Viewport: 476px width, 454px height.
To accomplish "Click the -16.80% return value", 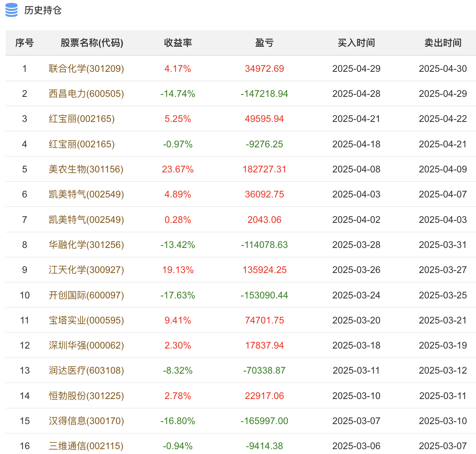I will click(178, 421).
